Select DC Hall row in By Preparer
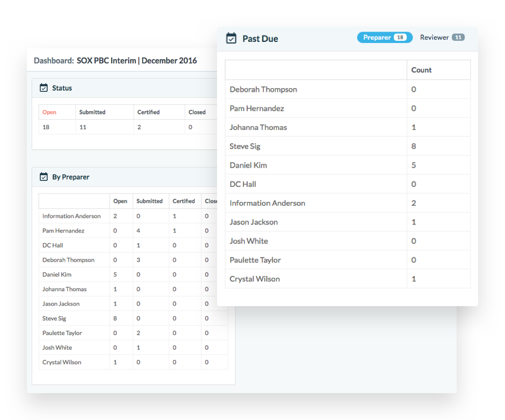Image resolution: width=505 pixels, height=420 pixels. pos(133,245)
